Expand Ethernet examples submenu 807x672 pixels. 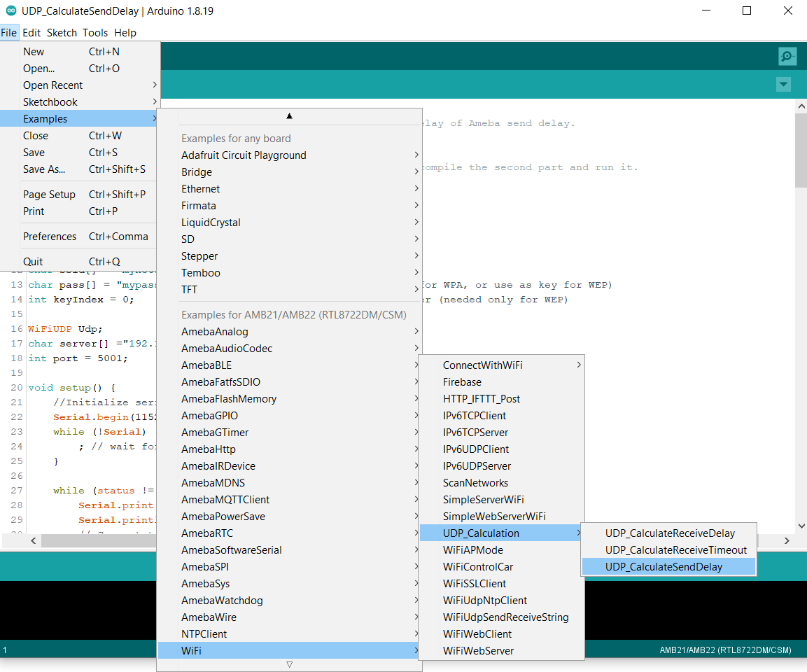coord(289,189)
